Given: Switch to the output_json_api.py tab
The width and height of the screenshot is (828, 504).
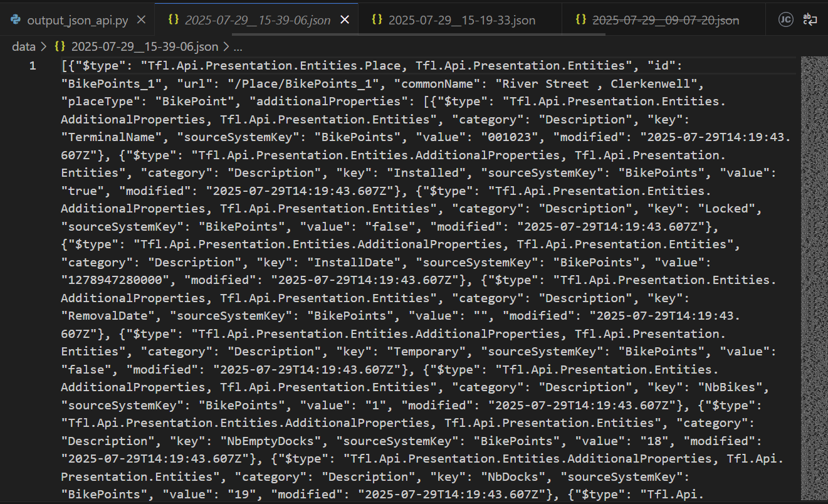Looking at the screenshot, I should tap(77, 20).
